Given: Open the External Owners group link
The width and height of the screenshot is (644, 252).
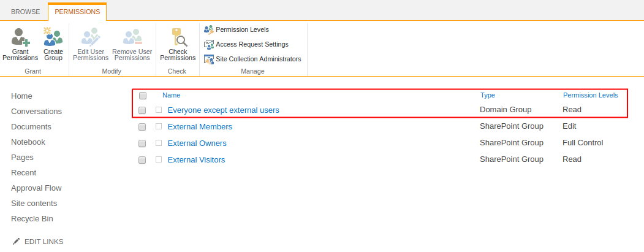Looking at the screenshot, I should tap(197, 143).
